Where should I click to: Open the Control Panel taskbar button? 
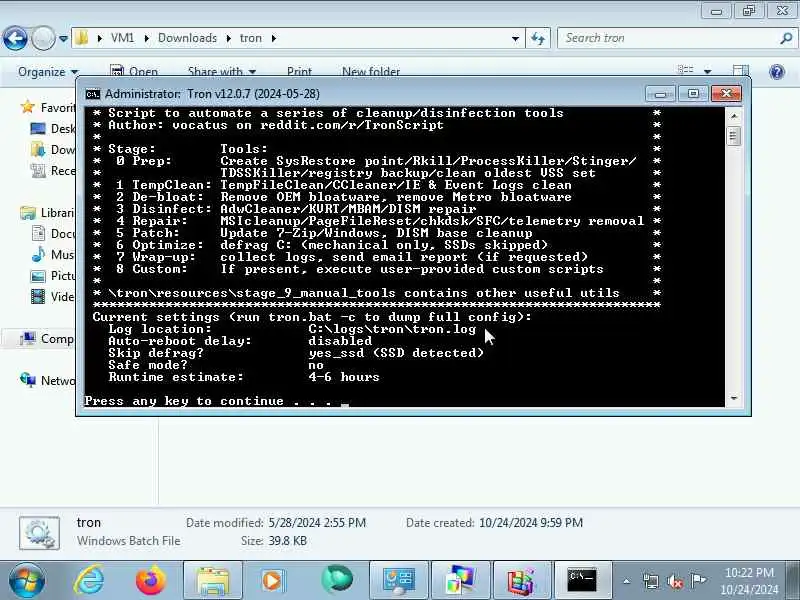[398, 581]
